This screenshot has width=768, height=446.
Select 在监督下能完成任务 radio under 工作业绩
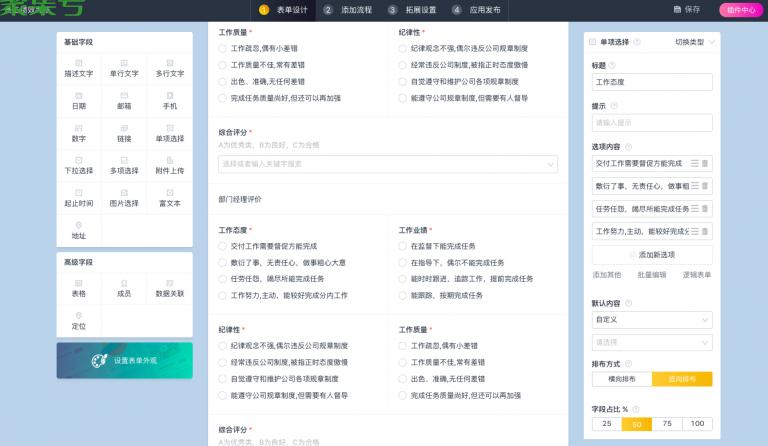403,245
